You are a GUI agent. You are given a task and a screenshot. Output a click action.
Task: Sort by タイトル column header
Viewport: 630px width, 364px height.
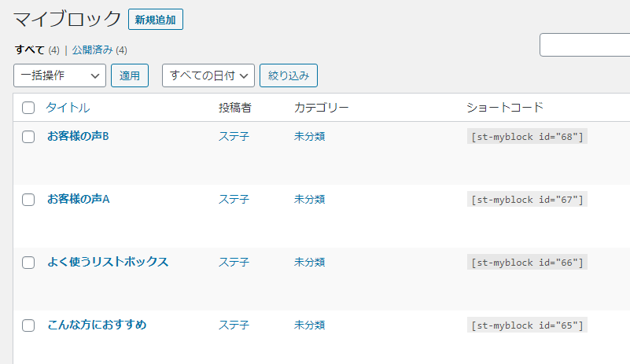click(68, 108)
